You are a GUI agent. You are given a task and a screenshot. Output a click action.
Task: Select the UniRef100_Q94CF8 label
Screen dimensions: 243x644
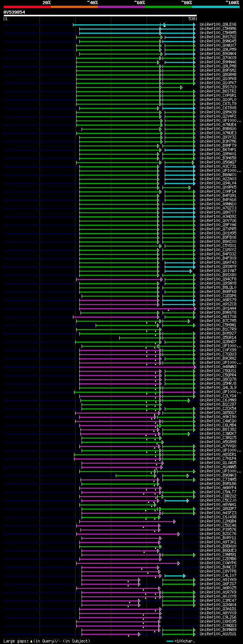(218, 279)
